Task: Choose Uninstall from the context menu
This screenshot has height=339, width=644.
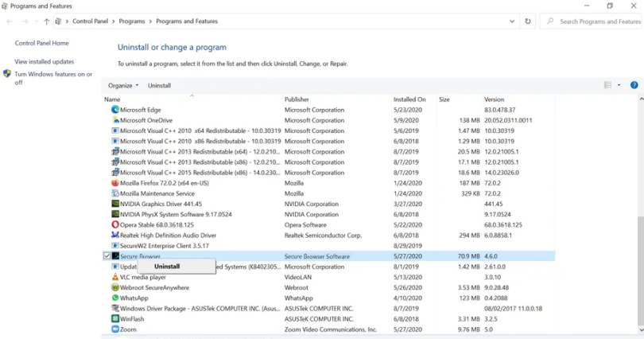Action: click(177, 267)
